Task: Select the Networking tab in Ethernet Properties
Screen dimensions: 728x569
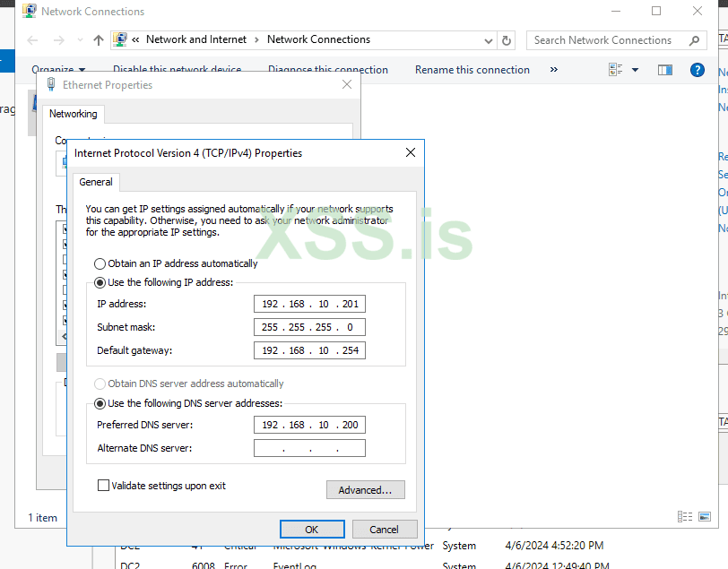Action: (x=74, y=114)
